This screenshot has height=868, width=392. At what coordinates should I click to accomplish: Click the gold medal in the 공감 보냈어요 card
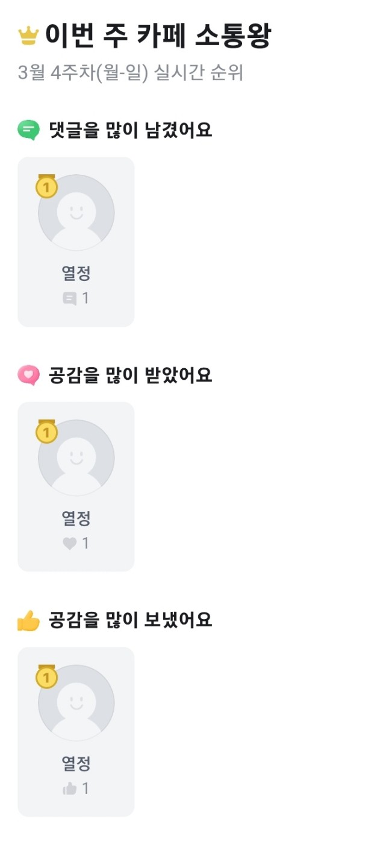[x=46, y=677]
